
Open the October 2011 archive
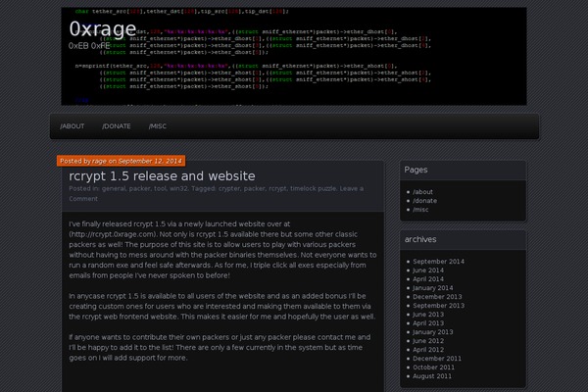pos(433,367)
